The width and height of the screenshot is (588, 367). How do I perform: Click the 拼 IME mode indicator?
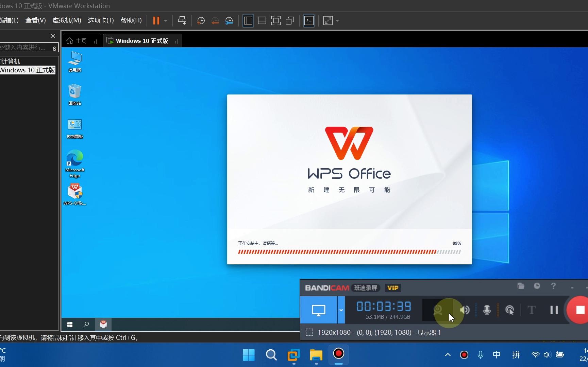pyautogui.click(x=516, y=355)
